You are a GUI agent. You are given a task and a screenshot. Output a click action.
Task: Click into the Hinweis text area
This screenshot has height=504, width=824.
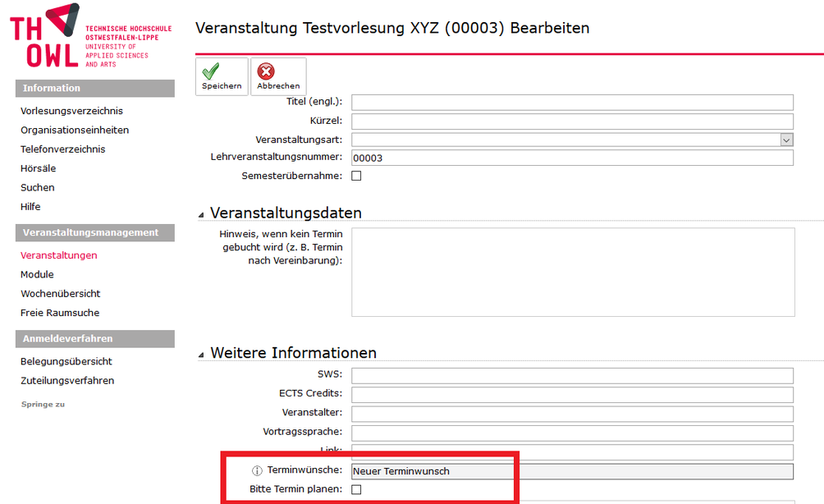[572, 272]
